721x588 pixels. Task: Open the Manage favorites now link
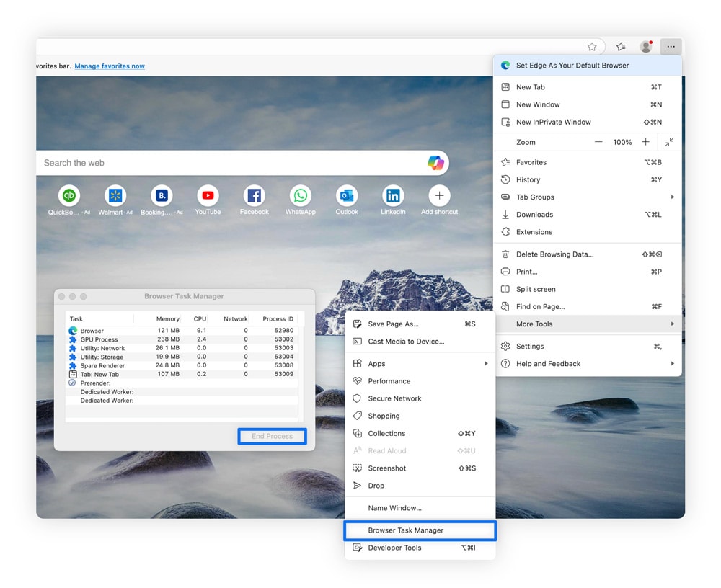109,66
